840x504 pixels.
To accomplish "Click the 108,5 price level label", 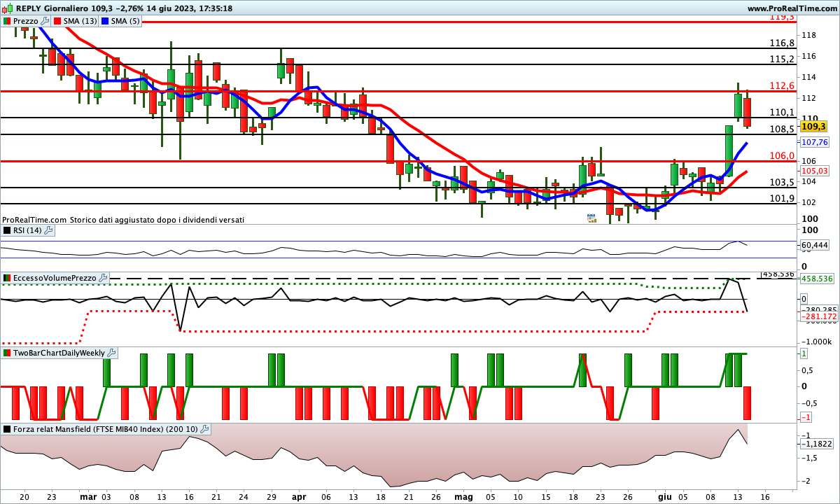I will tap(781, 129).
